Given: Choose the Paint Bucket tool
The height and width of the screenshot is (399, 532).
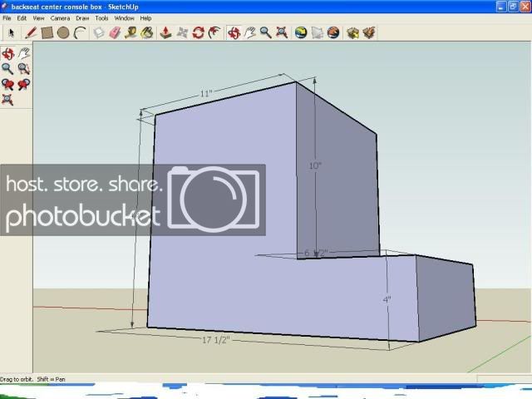Looking at the screenshot, I should pyautogui.click(x=147, y=33).
